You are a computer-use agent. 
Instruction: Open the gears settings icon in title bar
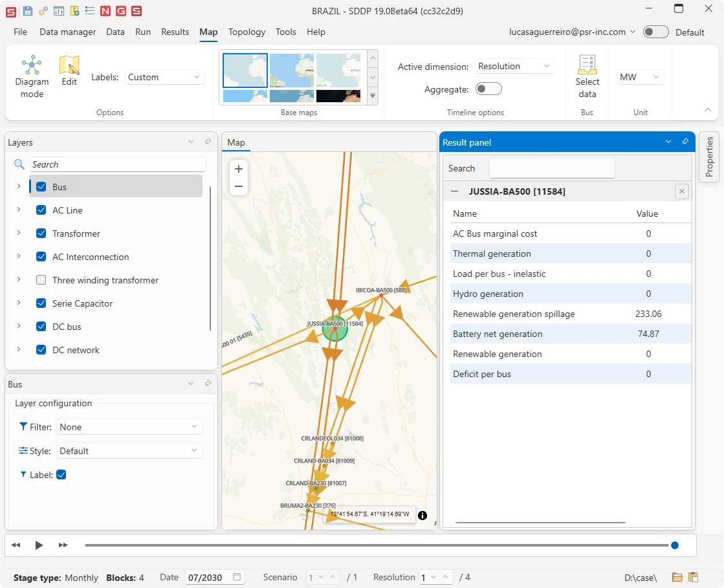(43, 11)
